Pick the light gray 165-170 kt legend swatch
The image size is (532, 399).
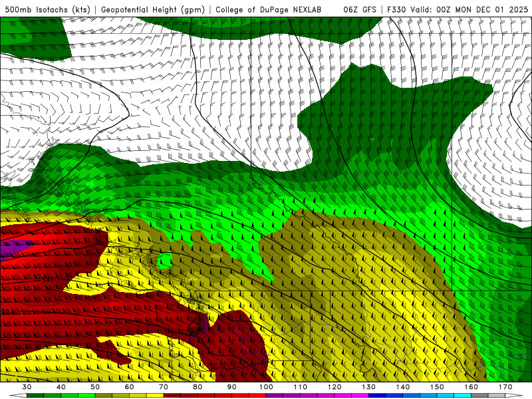pos(497,396)
